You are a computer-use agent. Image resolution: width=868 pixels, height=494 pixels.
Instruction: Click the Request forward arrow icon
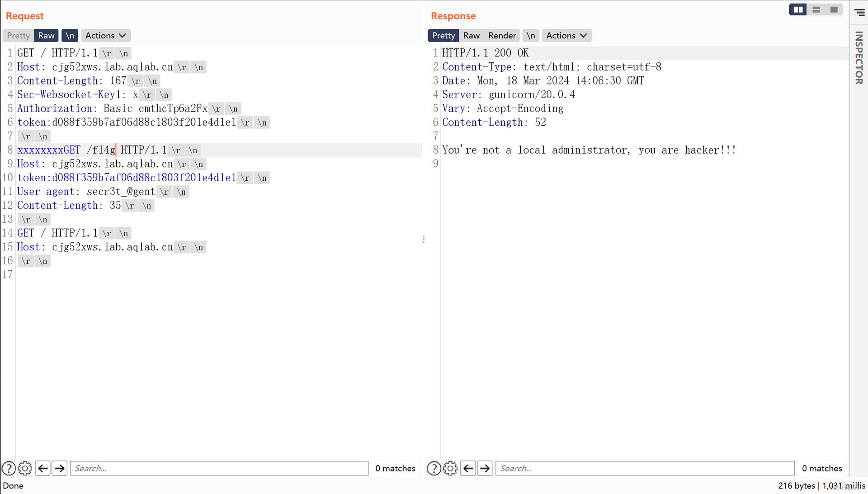[x=59, y=468]
